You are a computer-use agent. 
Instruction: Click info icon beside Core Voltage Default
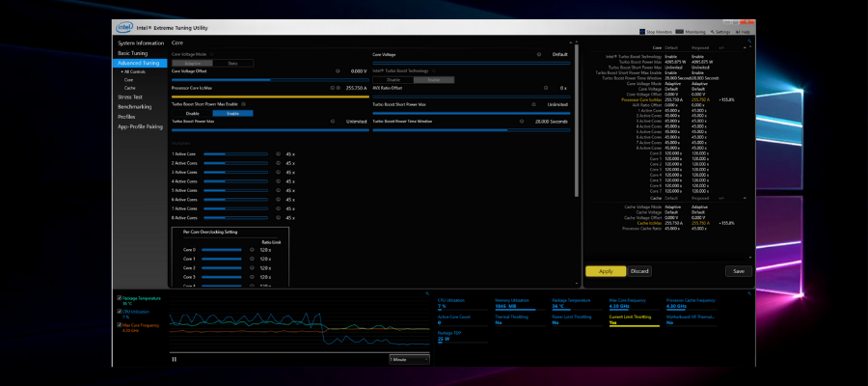pos(538,55)
